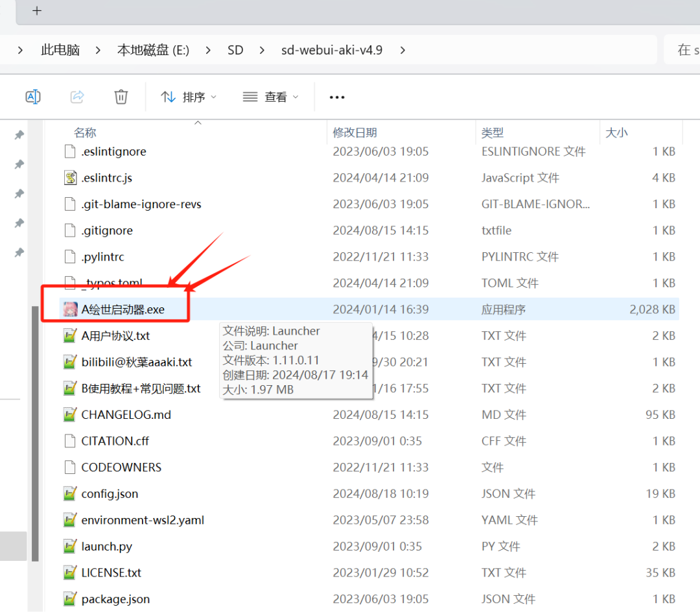Select launch.py file icon
700x616 pixels.
(x=70, y=547)
